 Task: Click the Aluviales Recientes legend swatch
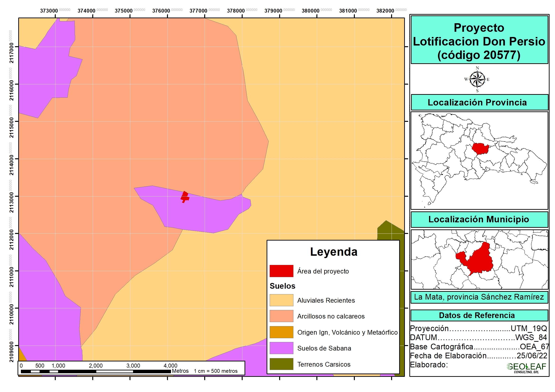click(x=281, y=300)
